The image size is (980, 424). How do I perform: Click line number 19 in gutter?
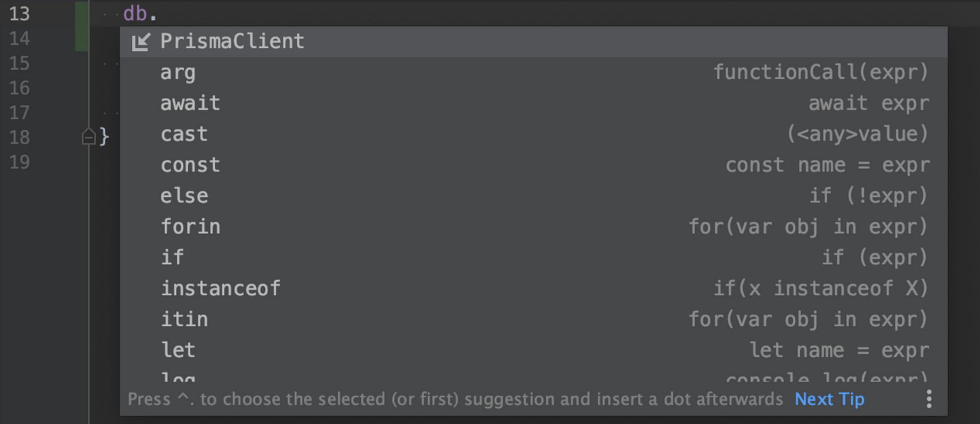(20, 162)
